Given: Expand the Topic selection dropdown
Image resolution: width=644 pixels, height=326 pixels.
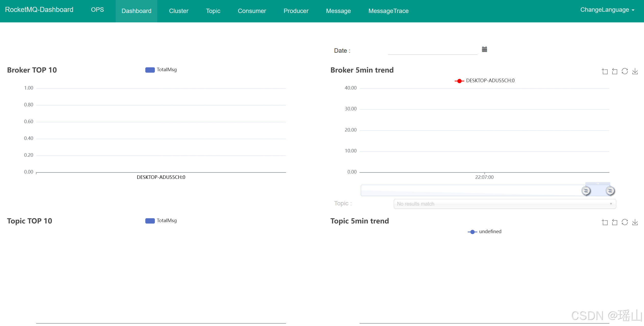Looking at the screenshot, I should [504, 204].
